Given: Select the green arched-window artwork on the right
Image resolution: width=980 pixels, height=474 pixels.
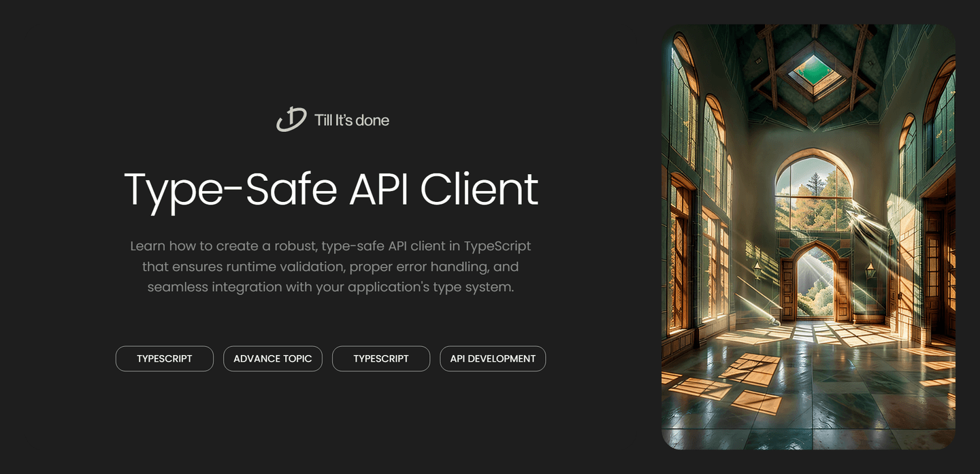Looking at the screenshot, I should [808, 236].
